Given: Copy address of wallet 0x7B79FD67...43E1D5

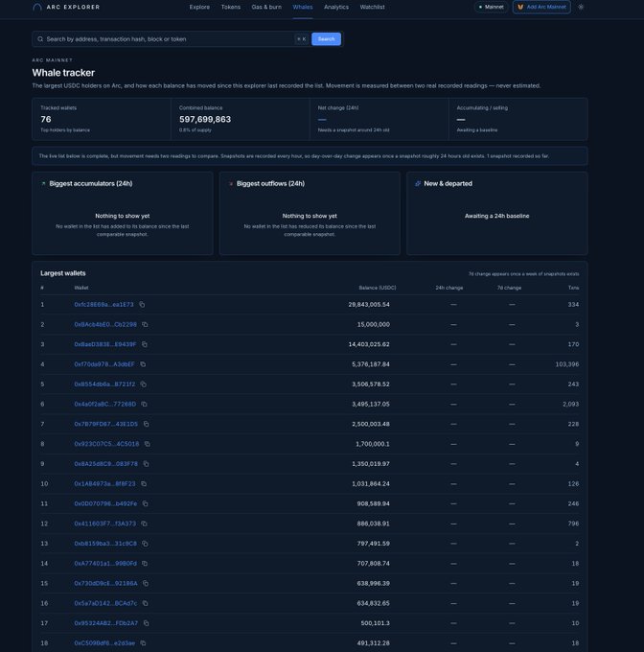Looking at the screenshot, I should click(x=147, y=424).
